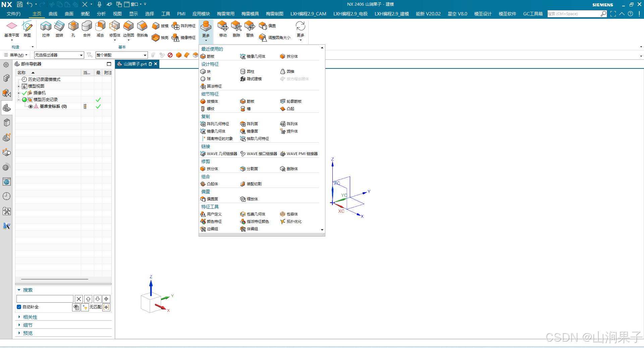Choose 阵列面 in the copy section
This screenshot has height=348, width=644.
(249, 124)
